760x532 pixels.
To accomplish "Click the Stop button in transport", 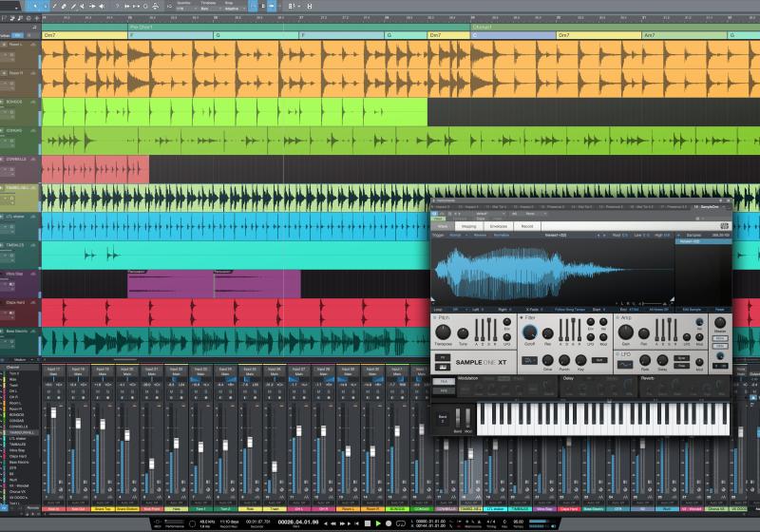I will pos(368,523).
